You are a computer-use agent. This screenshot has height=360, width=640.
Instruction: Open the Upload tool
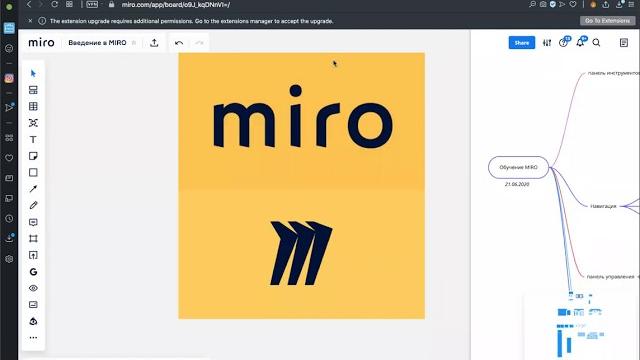tap(33, 255)
